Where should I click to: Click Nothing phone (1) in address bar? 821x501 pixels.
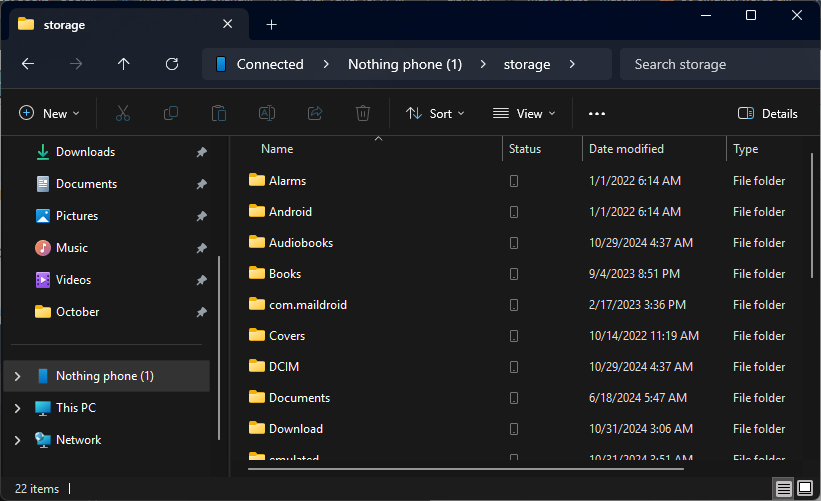pyautogui.click(x=404, y=64)
